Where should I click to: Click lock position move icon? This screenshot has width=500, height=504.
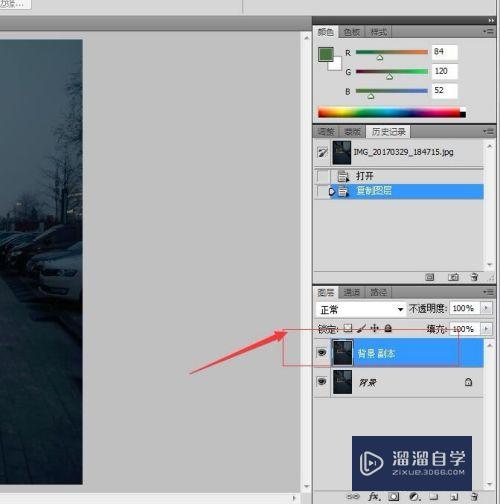click(375, 328)
